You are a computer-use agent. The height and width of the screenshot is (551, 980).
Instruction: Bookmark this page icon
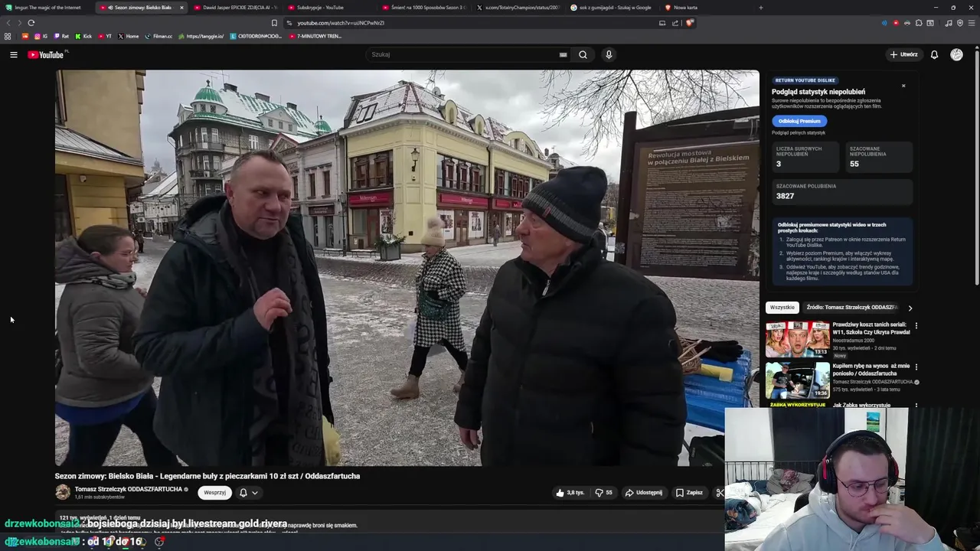click(x=274, y=23)
